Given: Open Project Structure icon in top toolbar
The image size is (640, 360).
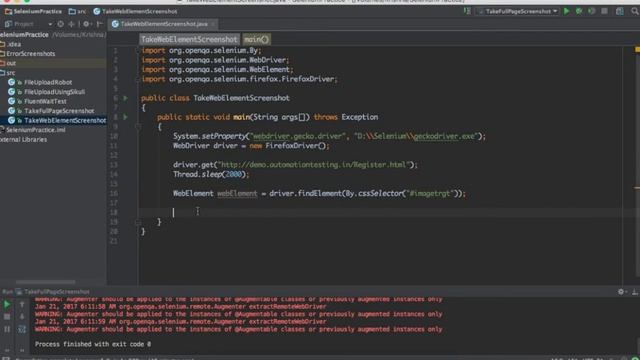Looking at the screenshot, I should [x=620, y=11].
